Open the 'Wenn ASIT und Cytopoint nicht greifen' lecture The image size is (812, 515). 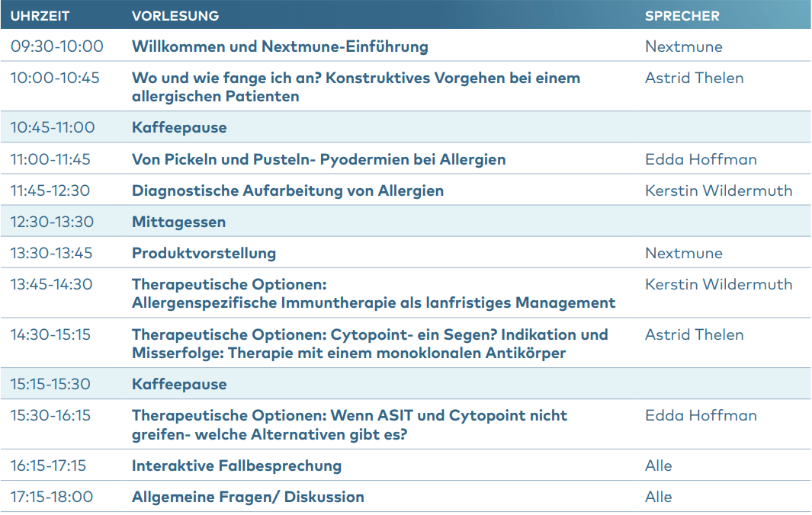click(x=350, y=425)
